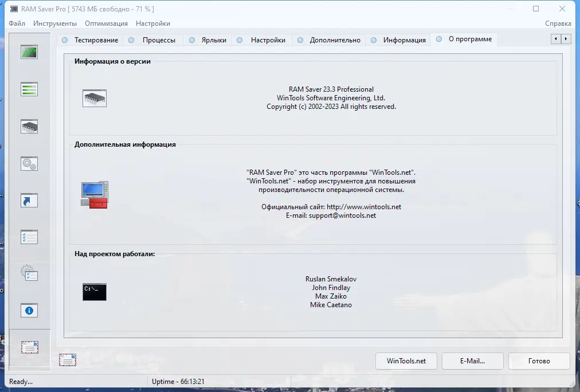Click the small envelope icon above the status bar
This screenshot has width=580, height=392.
(x=68, y=359)
